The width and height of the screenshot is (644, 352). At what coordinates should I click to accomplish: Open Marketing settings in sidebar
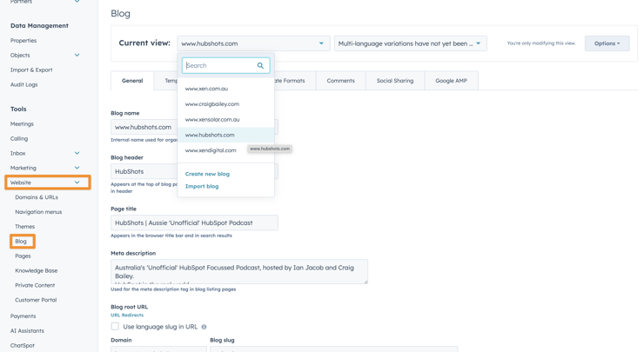(23, 168)
